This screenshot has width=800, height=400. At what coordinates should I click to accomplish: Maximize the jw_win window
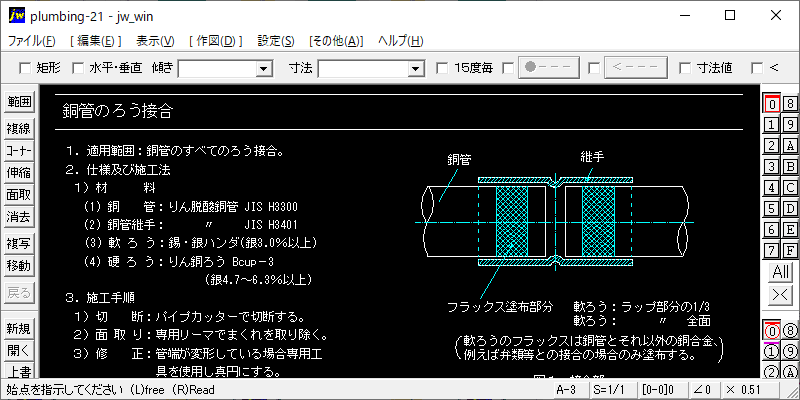click(730, 16)
